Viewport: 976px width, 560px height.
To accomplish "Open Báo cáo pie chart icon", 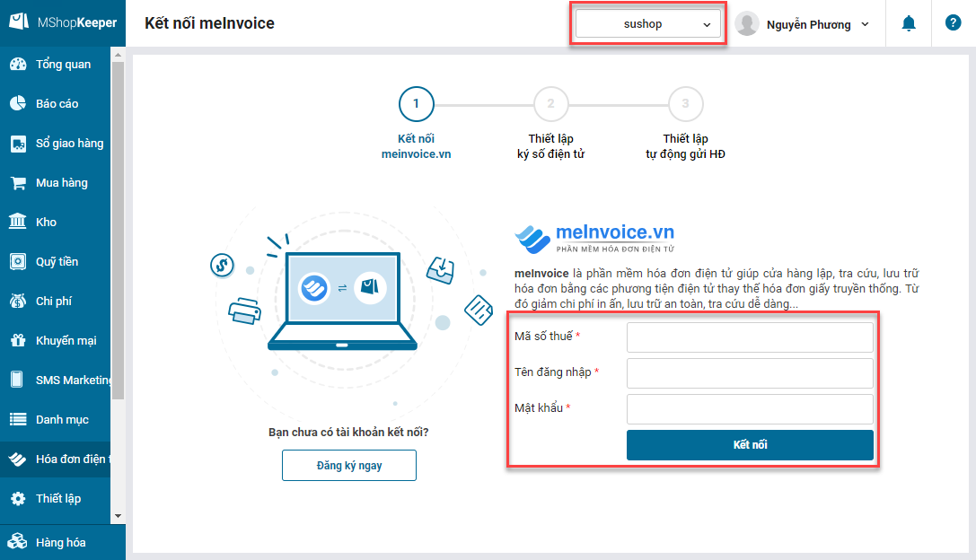I will tap(18, 103).
